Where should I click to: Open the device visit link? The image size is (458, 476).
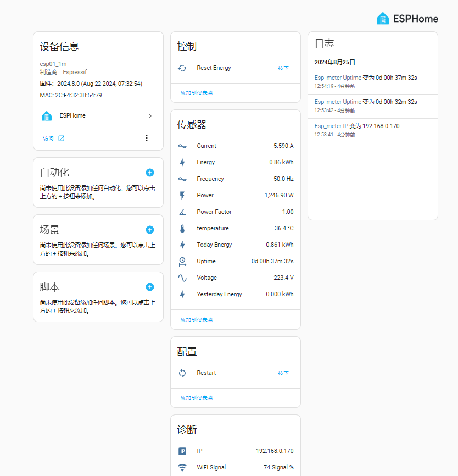point(54,139)
